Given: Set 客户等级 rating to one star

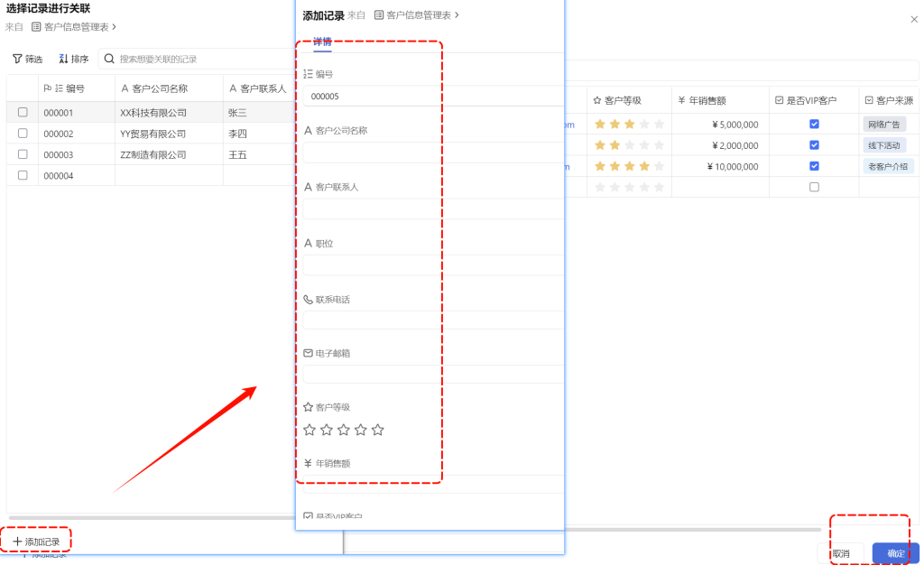Looking at the screenshot, I should point(310,431).
